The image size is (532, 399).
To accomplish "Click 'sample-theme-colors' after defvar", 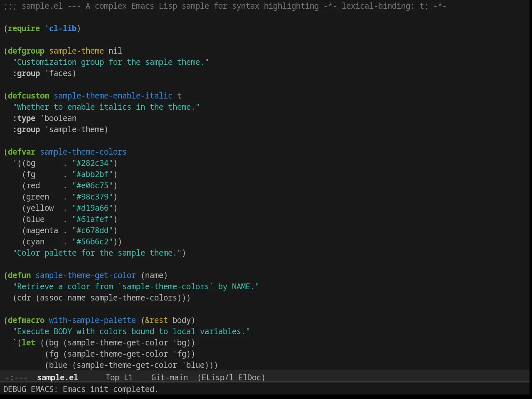I will coord(84,152).
